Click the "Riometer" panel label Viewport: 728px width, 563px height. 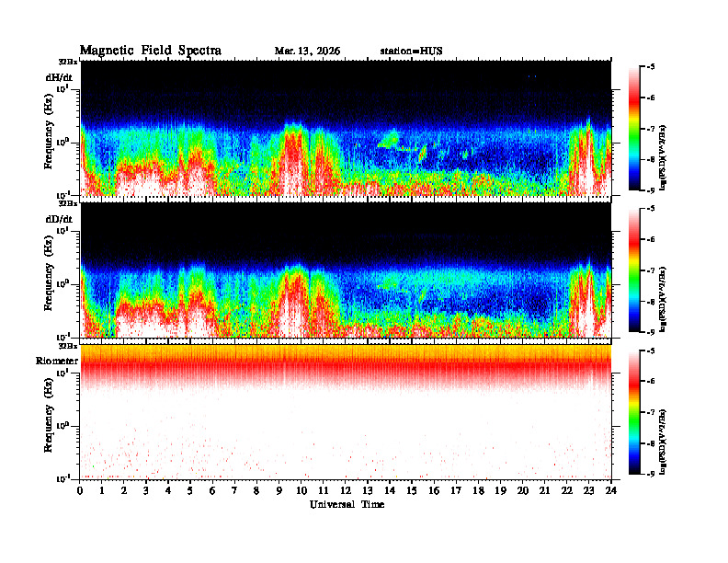pyautogui.click(x=57, y=361)
